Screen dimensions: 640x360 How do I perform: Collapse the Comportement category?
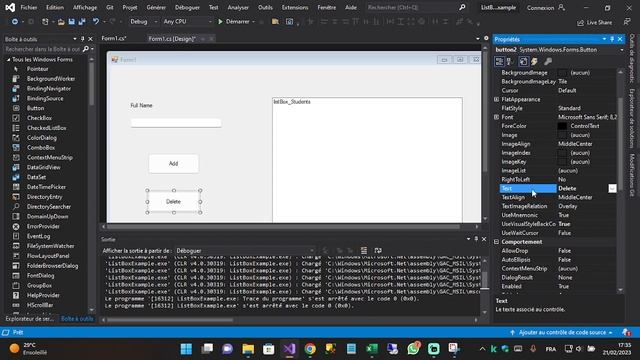pos(497,242)
